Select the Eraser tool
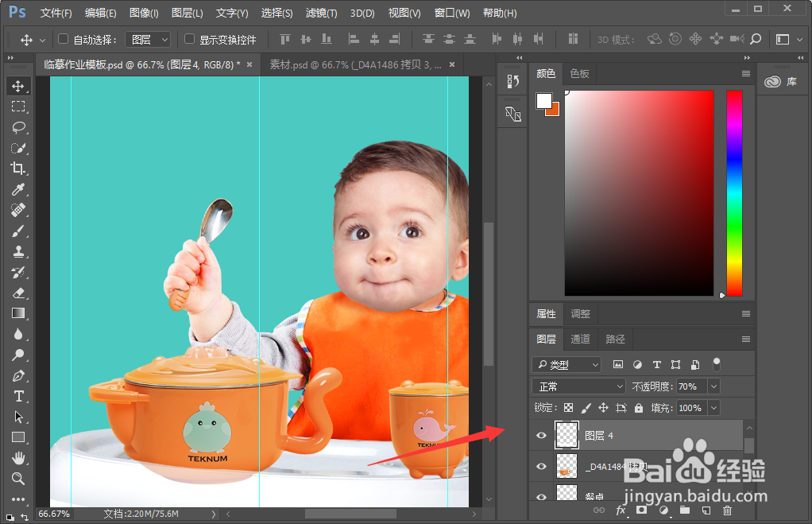812x524 pixels. click(x=18, y=293)
